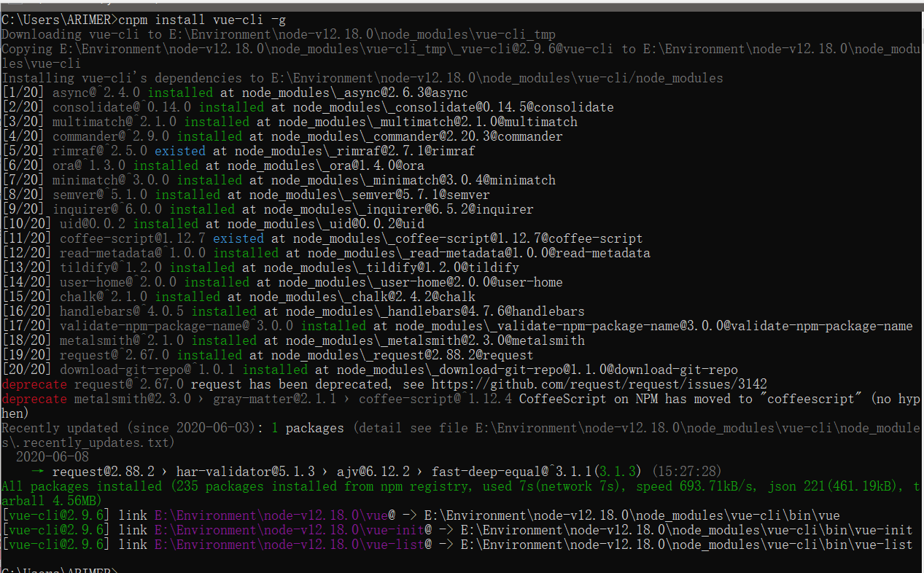This screenshot has height=573, width=924.
Task: Select the '[10/20] uid@0.0.2' line
Action: pos(213,224)
